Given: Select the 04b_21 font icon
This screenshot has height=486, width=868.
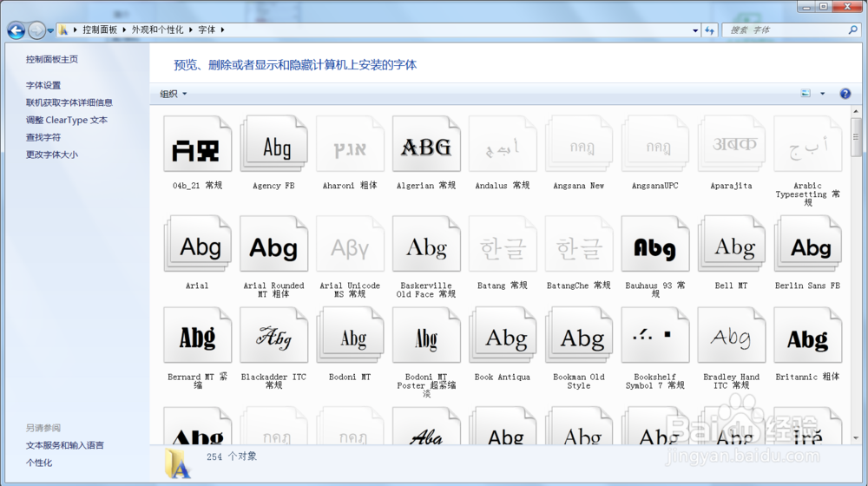Looking at the screenshot, I should (x=198, y=144).
